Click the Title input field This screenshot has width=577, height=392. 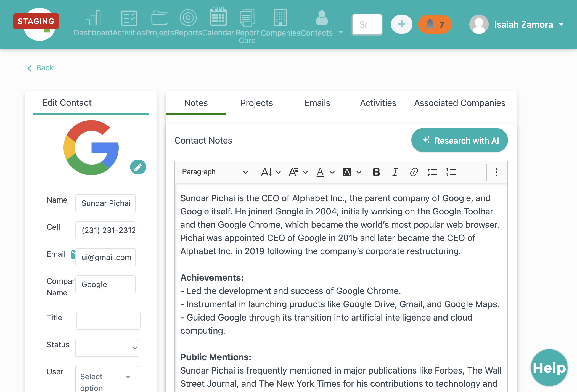(108, 321)
